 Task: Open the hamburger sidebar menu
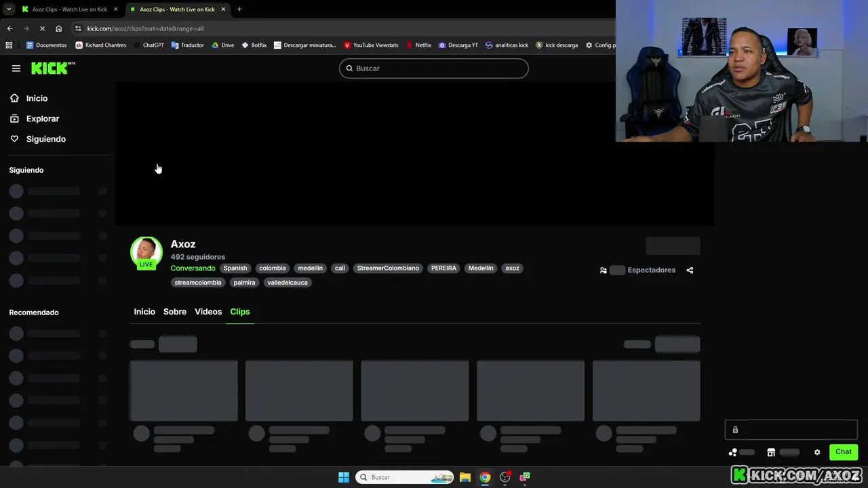(16, 68)
